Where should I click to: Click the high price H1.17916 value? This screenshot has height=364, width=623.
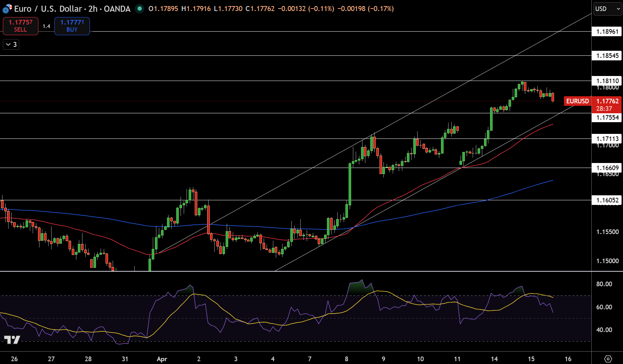coord(196,9)
